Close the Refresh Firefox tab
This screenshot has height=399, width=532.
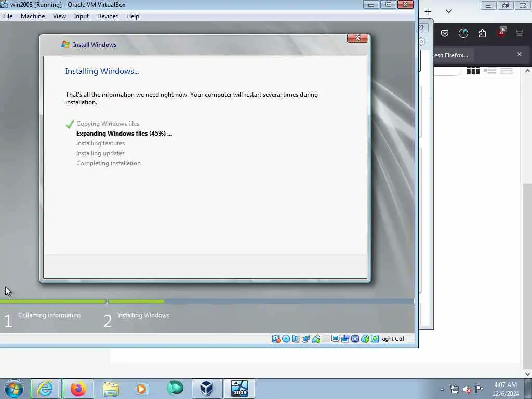pos(520,54)
